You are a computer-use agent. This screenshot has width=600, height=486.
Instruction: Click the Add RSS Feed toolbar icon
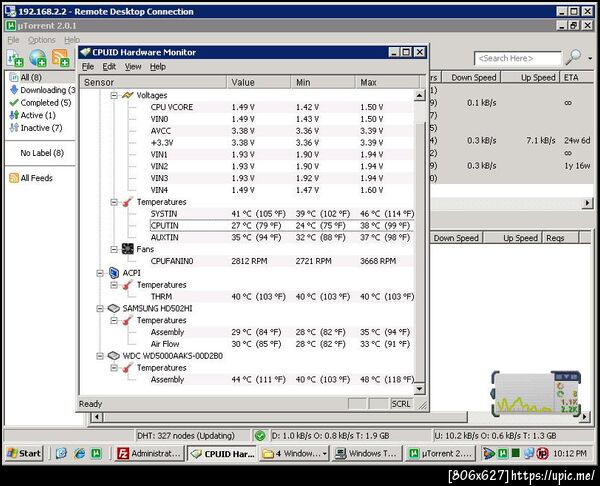pos(60,58)
